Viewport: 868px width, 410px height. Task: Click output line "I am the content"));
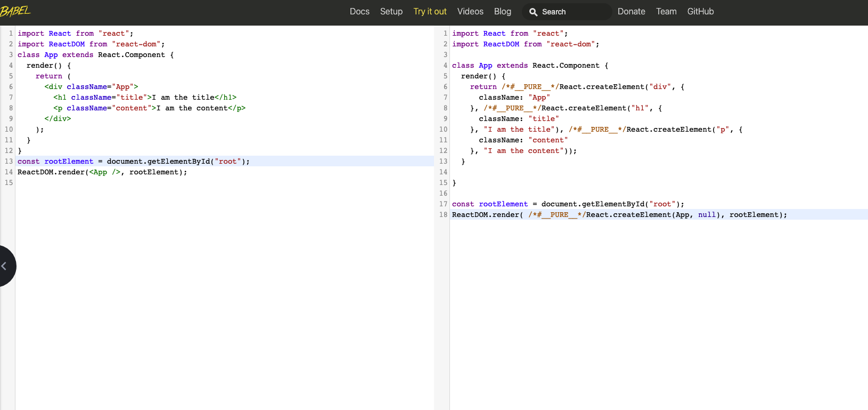pos(523,150)
